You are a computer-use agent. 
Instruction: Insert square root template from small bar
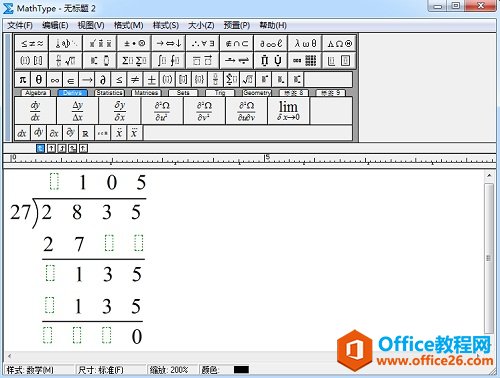click(247, 80)
